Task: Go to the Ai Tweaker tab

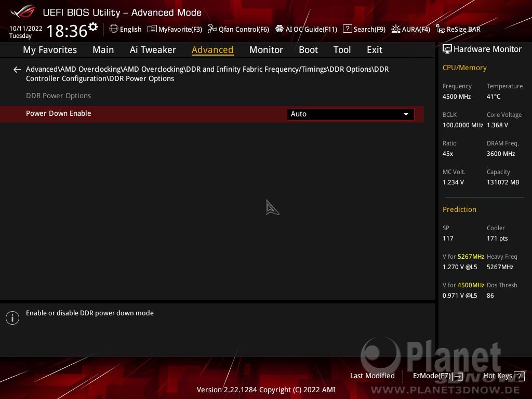Action: [x=153, y=50]
